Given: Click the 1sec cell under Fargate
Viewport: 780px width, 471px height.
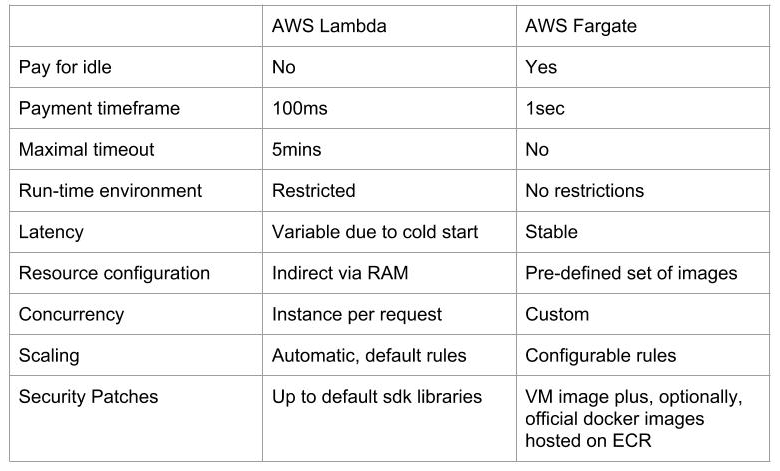Looking at the screenshot, I should (x=545, y=108).
